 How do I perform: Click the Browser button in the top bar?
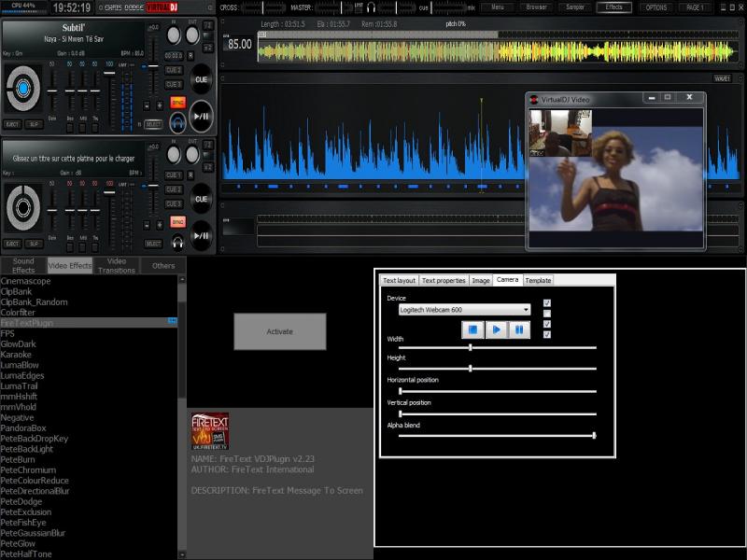(x=536, y=7)
